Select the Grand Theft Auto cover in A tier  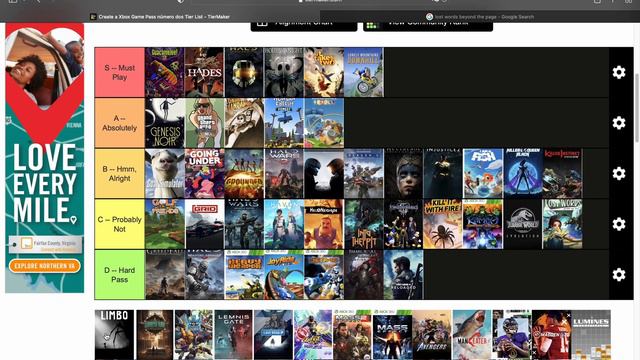pyautogui.click(x=204, y=123)
